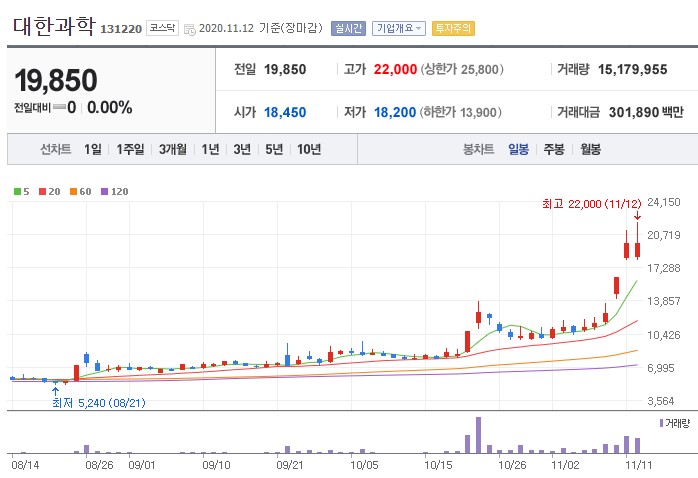The width and height of the screenshot is (698, 478).
Task: Click the 봉차트 label
Action: click(479, 149)
